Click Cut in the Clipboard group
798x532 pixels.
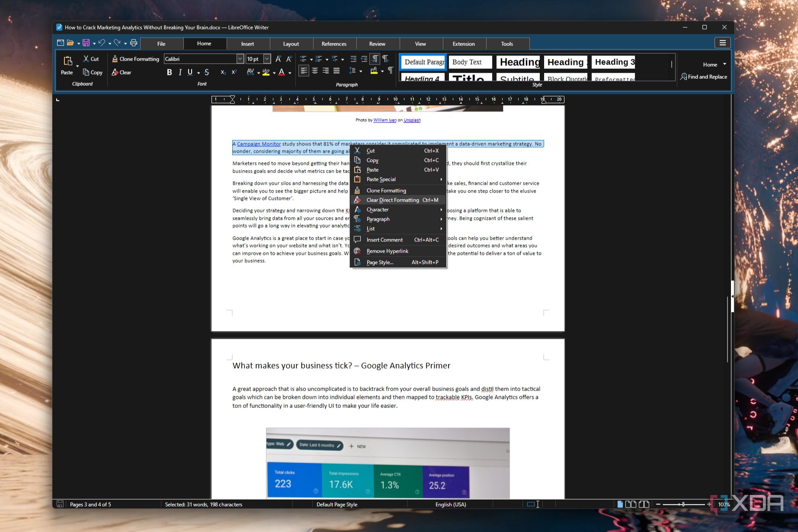[91, 59]
